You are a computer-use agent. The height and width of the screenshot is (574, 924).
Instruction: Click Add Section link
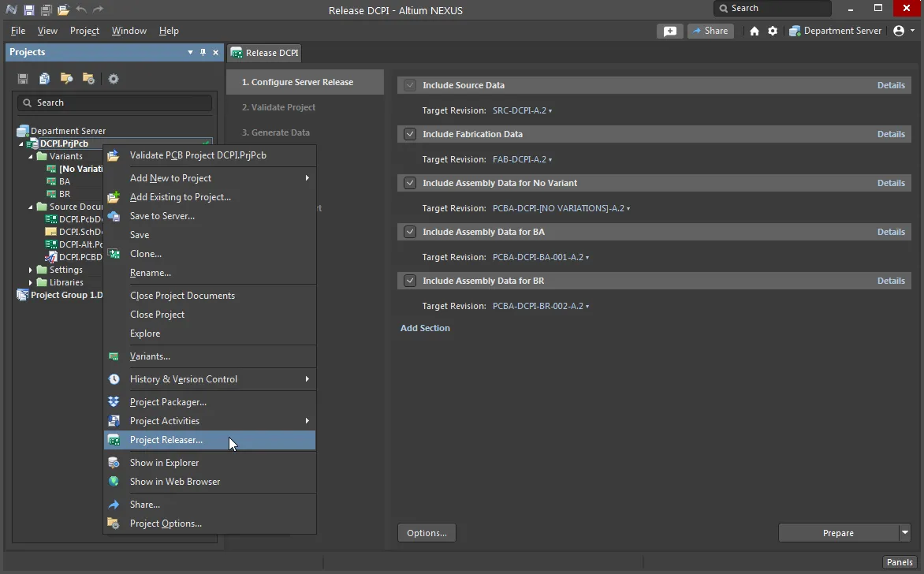tap(425, 328)
